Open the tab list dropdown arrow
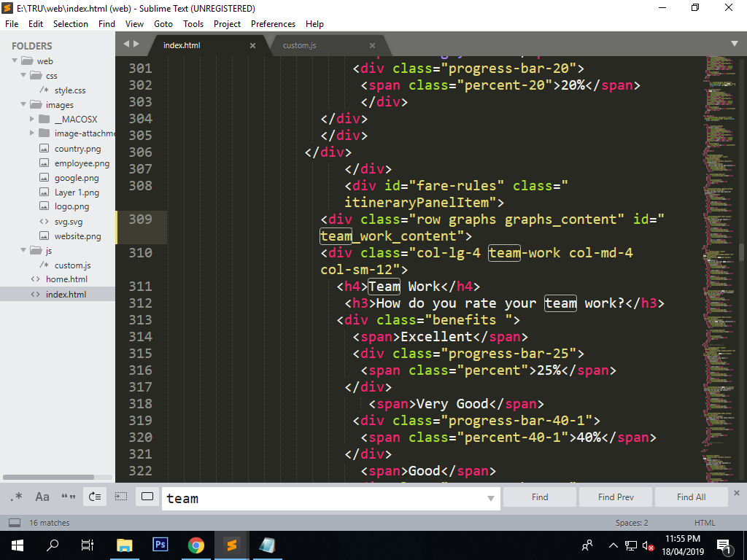 (734, 44)
